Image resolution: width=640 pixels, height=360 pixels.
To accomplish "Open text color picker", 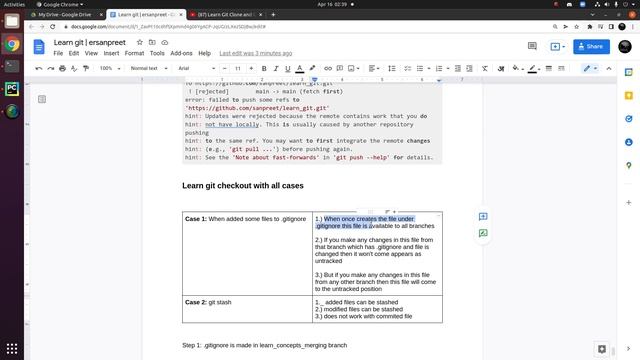I will pyautogui.click(x=300, y=68).
